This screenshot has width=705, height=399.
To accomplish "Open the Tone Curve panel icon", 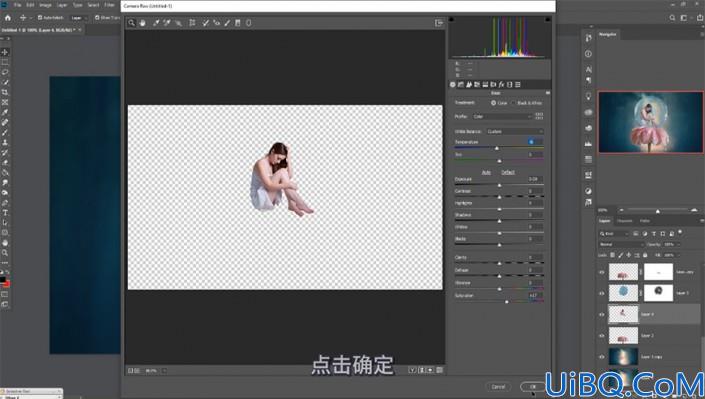I will point(461,85).
